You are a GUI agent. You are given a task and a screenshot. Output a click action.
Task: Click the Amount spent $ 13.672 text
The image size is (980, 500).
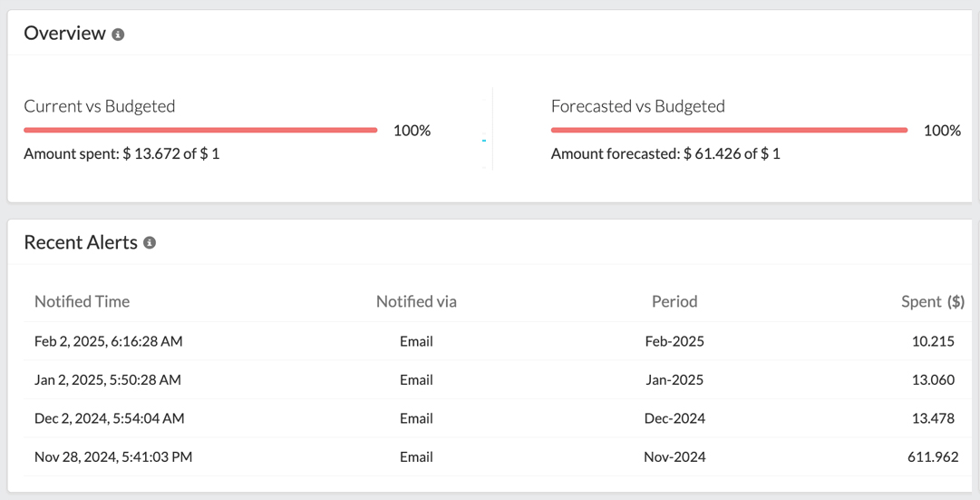(x=121, y=153)
